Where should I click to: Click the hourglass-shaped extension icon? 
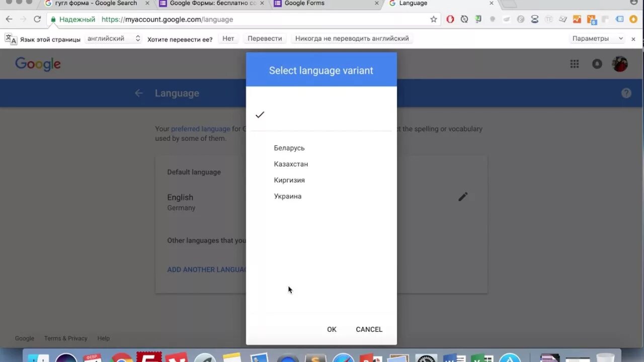(535, 19)
